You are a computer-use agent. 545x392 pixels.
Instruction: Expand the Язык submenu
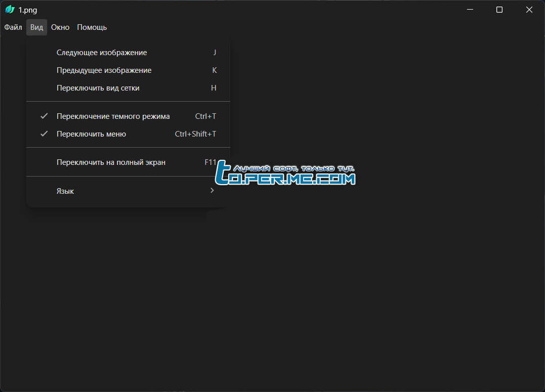point(128,191)
